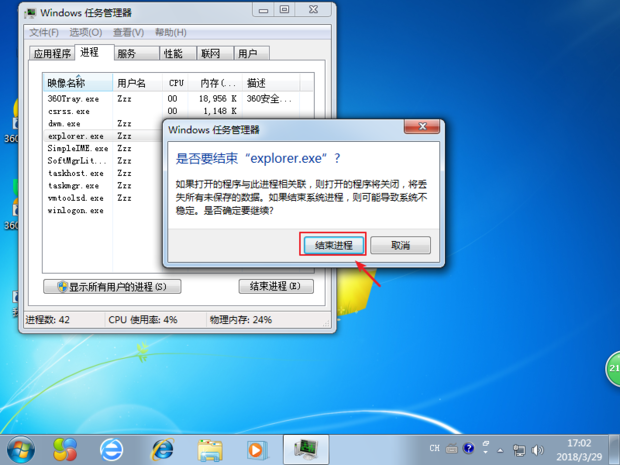Click the Show desktop strip beside the clock
The image size is (620, 465).
click(614, 450)
